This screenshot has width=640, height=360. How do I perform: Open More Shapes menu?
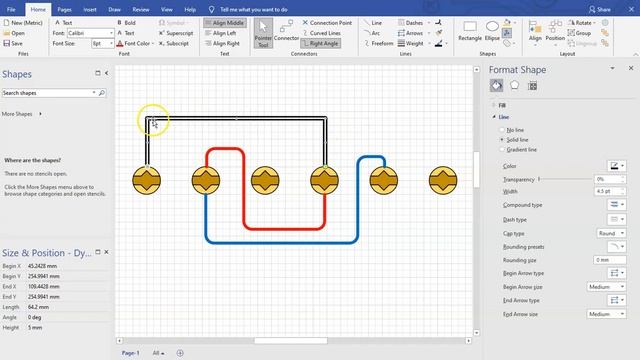22,114
